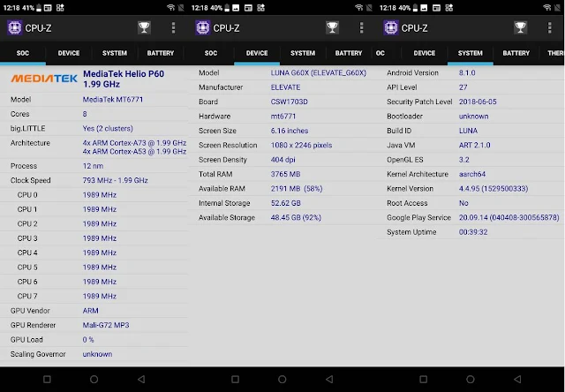Open the BATTERY tab in the left screen
Screen dimensions: 565x392
[x=161, y=53]
